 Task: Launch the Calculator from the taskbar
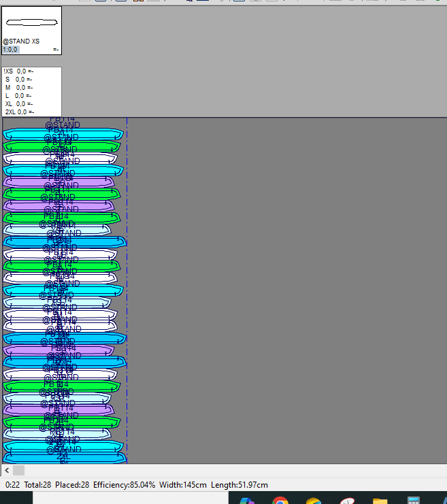coord(413,501)
